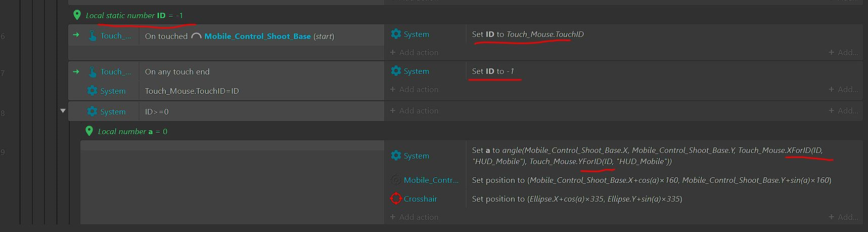The image size is (868, 232).
Task: Select the Touch_Mouse.TouchID=ID condition
Action: 192,91
